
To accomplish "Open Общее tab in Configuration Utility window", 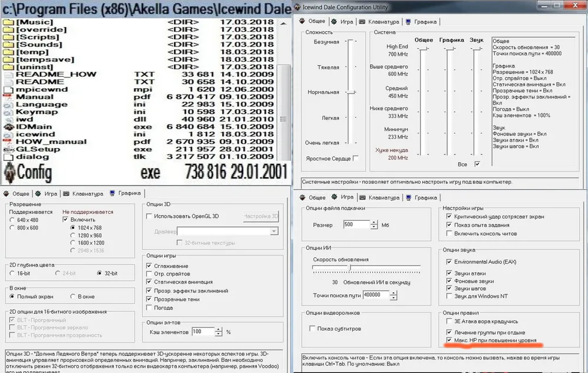I will (312, 21).
